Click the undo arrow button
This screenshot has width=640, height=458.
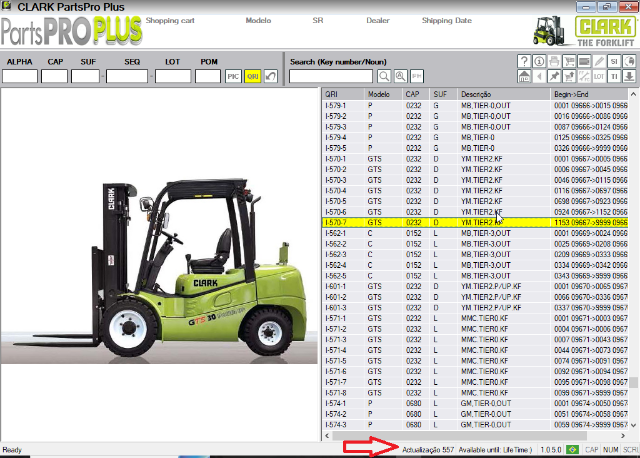(271, 76)
